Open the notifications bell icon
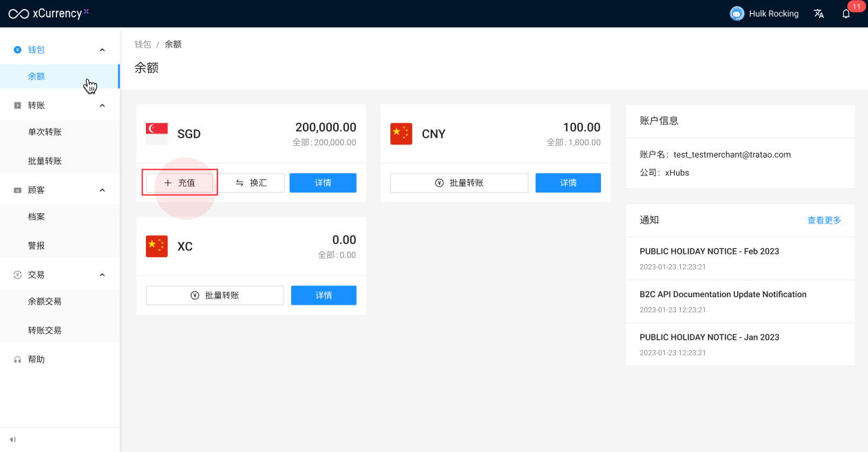Viewport: 868px width, 452px height. pos(846,14)
